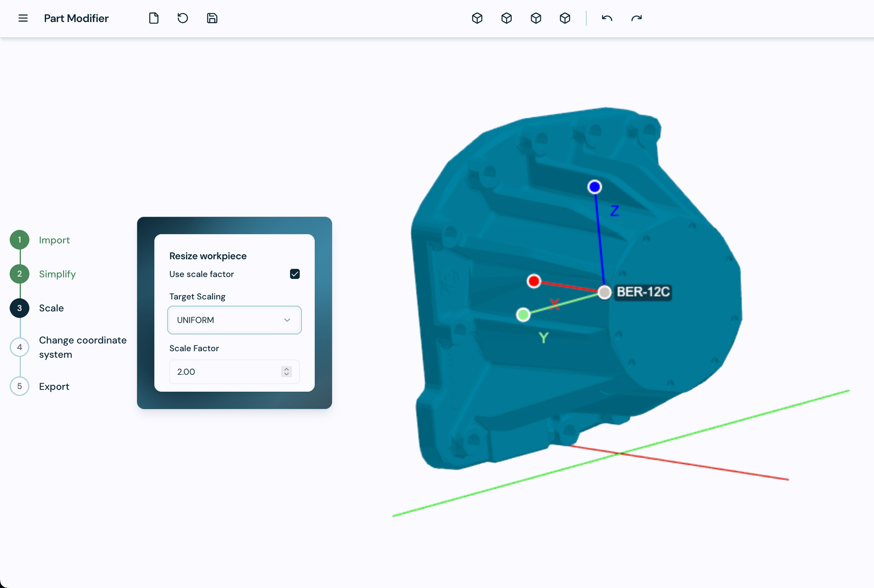Image resolution: width=874 pixels, height=588 pixels.
Task: Go to the Simplify step
Action: pyautogui.click(x=57, y=274)
